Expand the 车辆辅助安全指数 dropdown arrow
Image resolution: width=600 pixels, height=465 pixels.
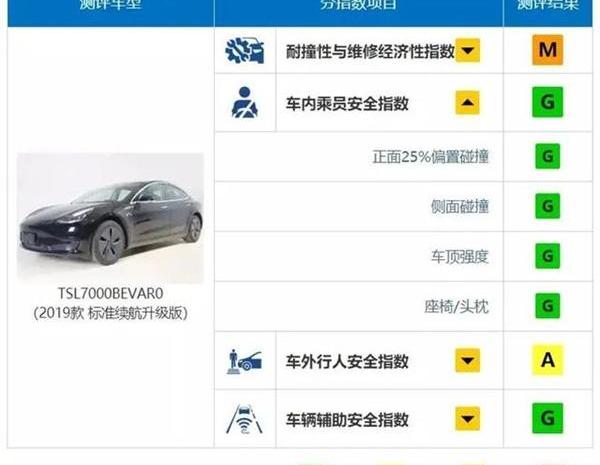(x=468, y=418)
